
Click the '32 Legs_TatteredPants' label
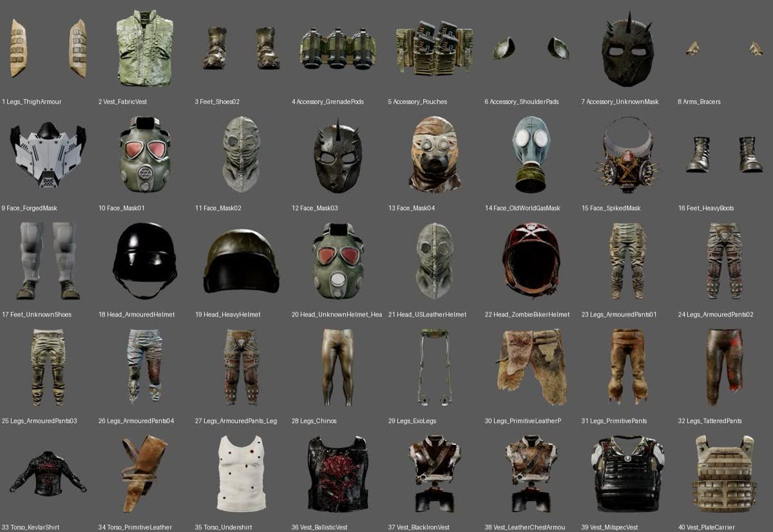710,421
